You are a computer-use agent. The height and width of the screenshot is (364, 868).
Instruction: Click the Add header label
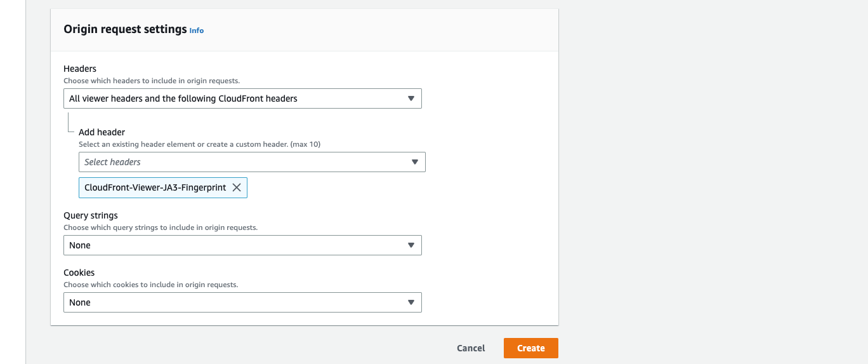pyautogui.click(x=102, y=132)
